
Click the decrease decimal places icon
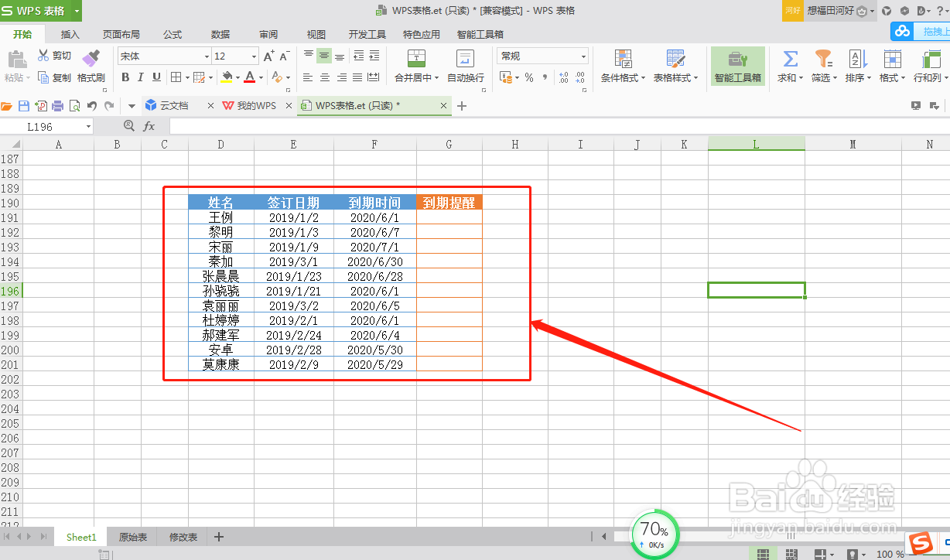click(580, 77)
